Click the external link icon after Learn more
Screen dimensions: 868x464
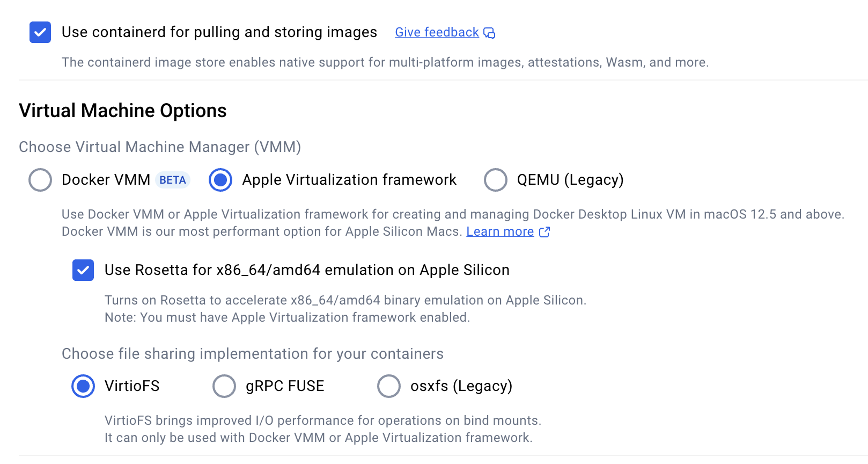(545, 232)
